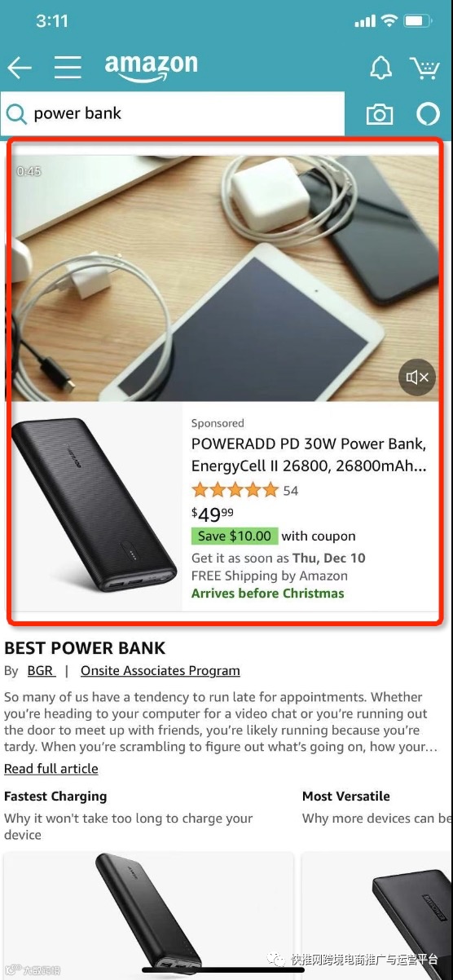Tap the POWERADD product image
Image resolution: width=453 pixels, height=980 pixels.
(95, 505)
